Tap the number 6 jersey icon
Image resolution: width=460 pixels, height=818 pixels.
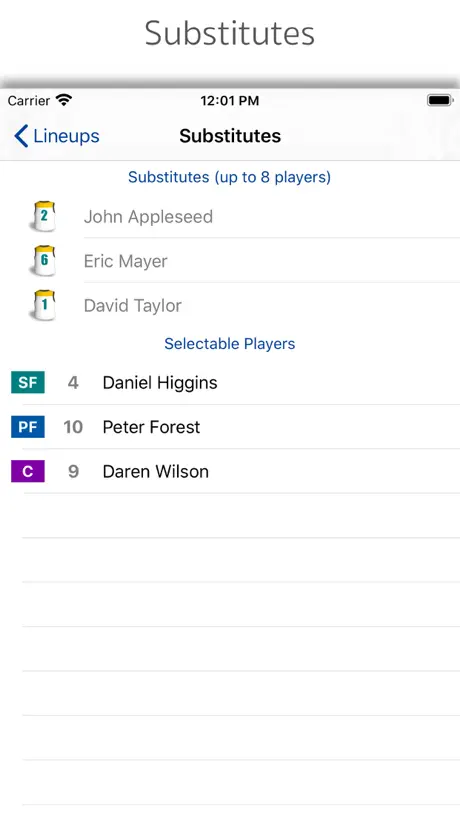[43, 260]
